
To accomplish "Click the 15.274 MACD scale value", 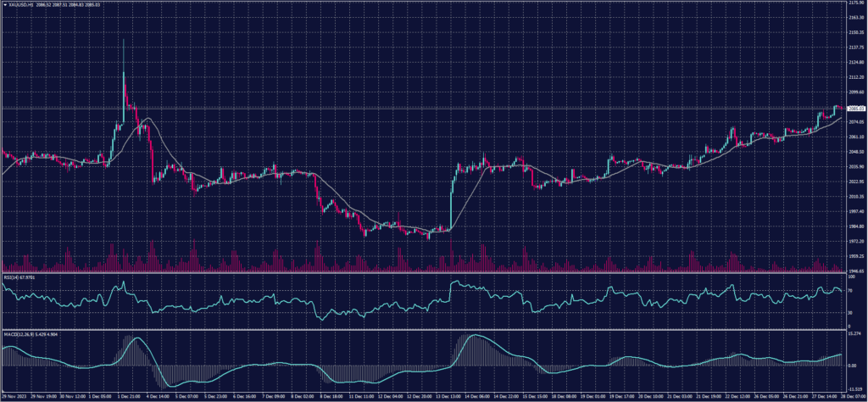I will tap(854, 332).
